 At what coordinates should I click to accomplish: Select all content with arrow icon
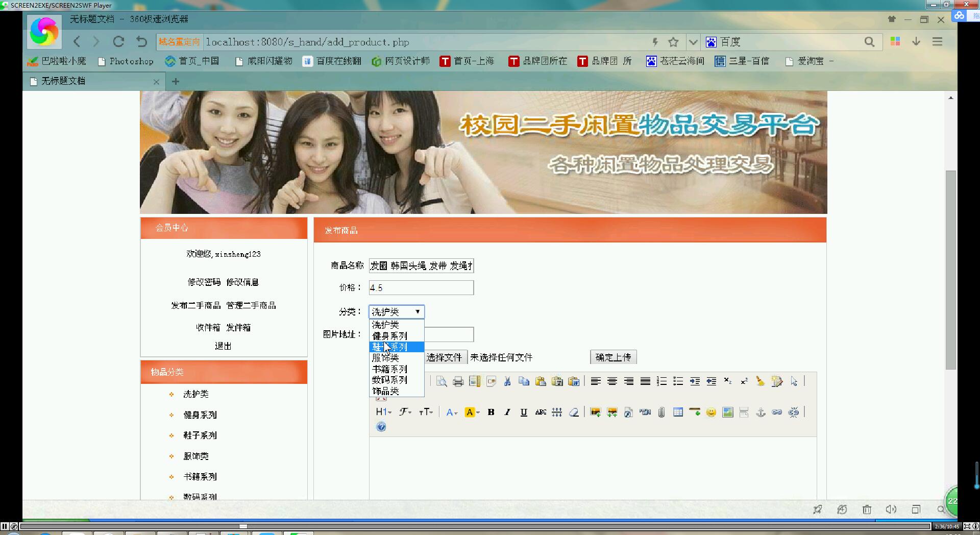pos(794,381)
